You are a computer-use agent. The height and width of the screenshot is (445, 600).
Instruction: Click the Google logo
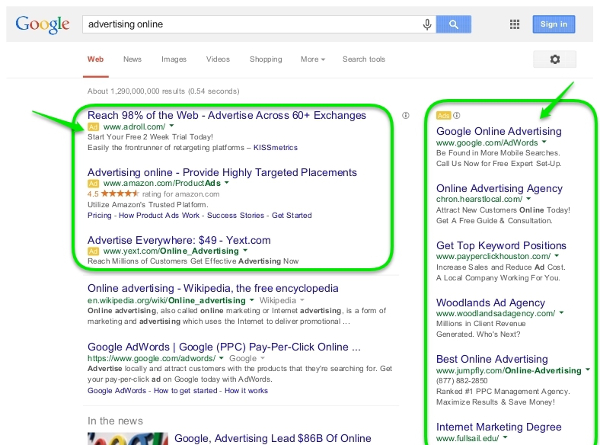pos(42,24)
